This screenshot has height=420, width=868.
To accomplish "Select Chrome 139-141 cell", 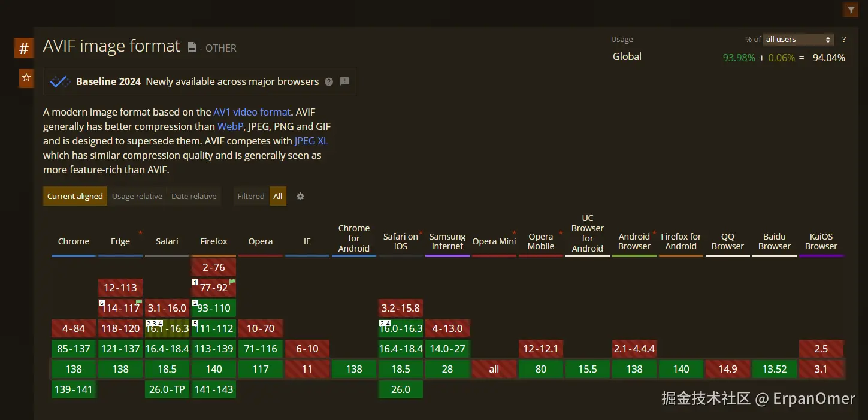I will [x=74, y=389].
